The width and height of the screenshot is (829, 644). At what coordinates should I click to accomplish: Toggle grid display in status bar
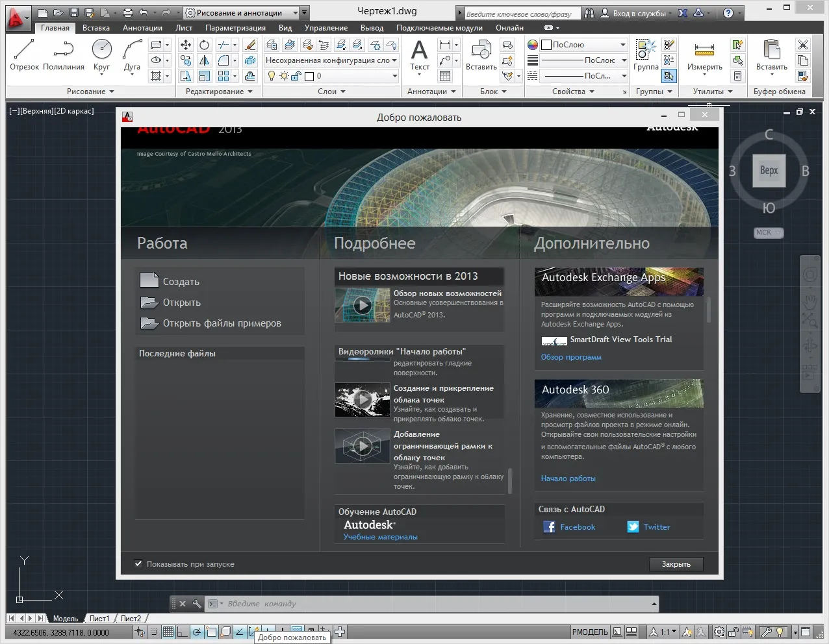(168, 632)
